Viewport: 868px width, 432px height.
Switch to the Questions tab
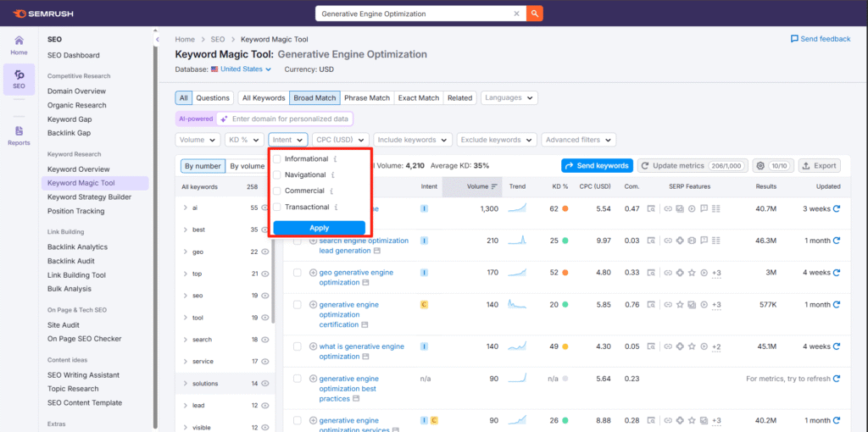click(213, 98)
